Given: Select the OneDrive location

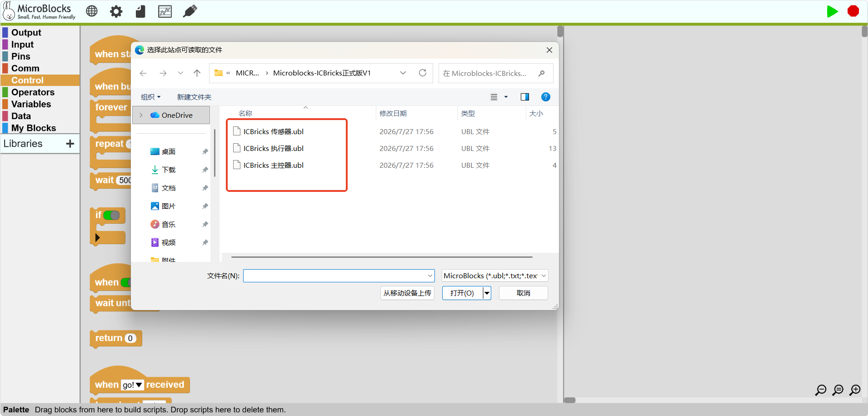Looking at the screenshot, I should [172, 115].
